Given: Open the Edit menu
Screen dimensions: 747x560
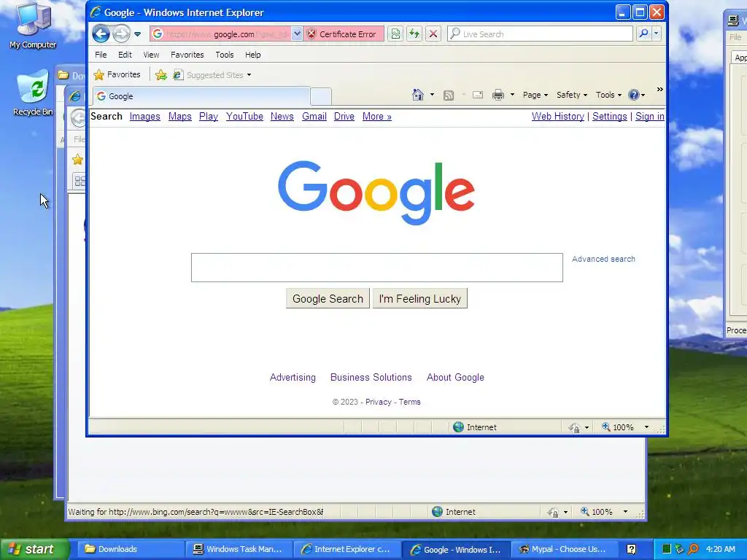Looking at the screenshot, I should click(x=125, y=55).
